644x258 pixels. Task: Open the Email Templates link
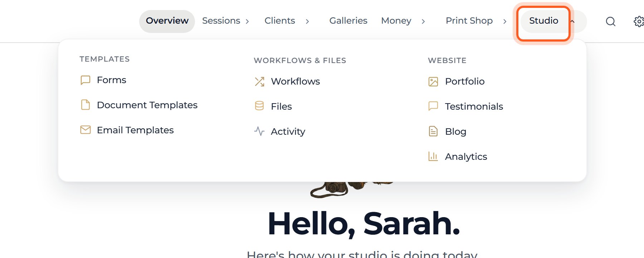click(x=135, y=130)
